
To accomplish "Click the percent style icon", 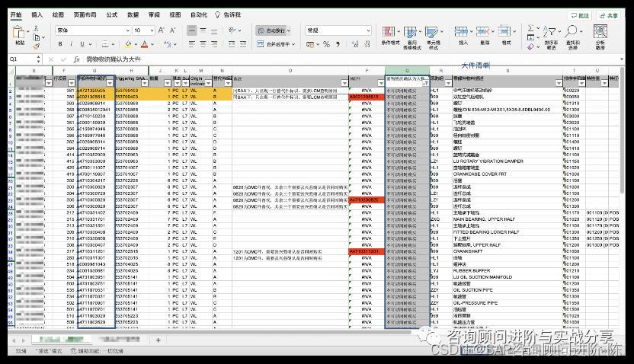I will click(x=327, y=44).
